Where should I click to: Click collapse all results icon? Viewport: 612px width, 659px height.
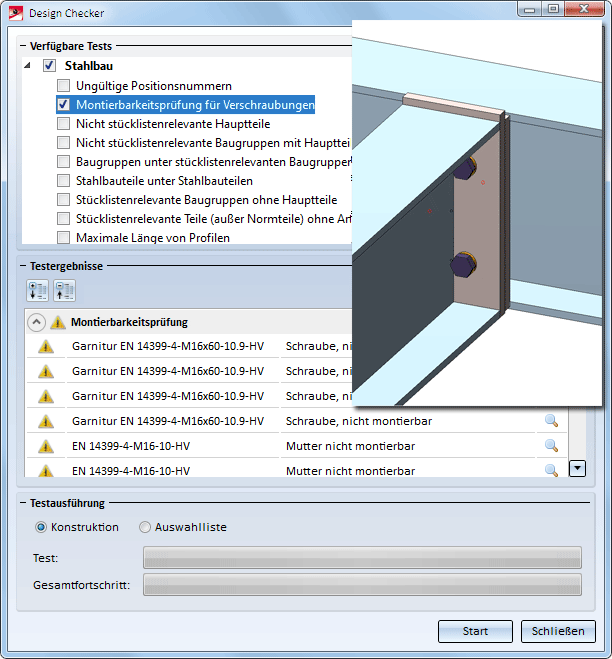tap(64, 290)
